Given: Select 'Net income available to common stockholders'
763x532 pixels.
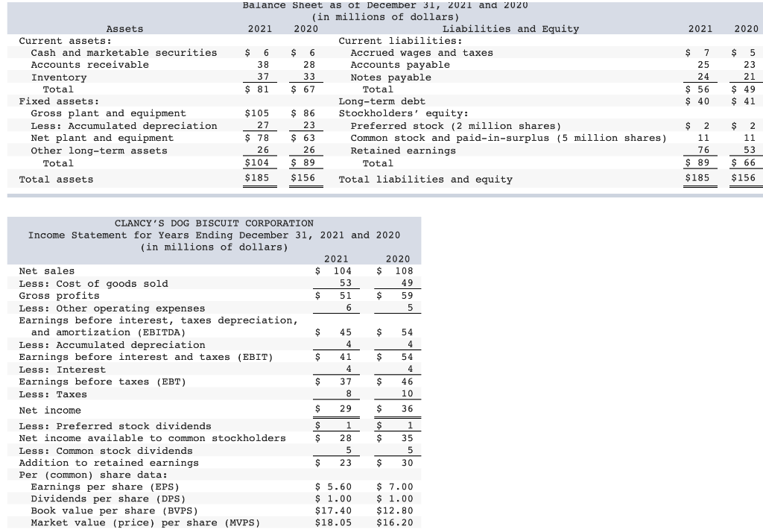Looking at the screenshot, I should tap(152, 439).
